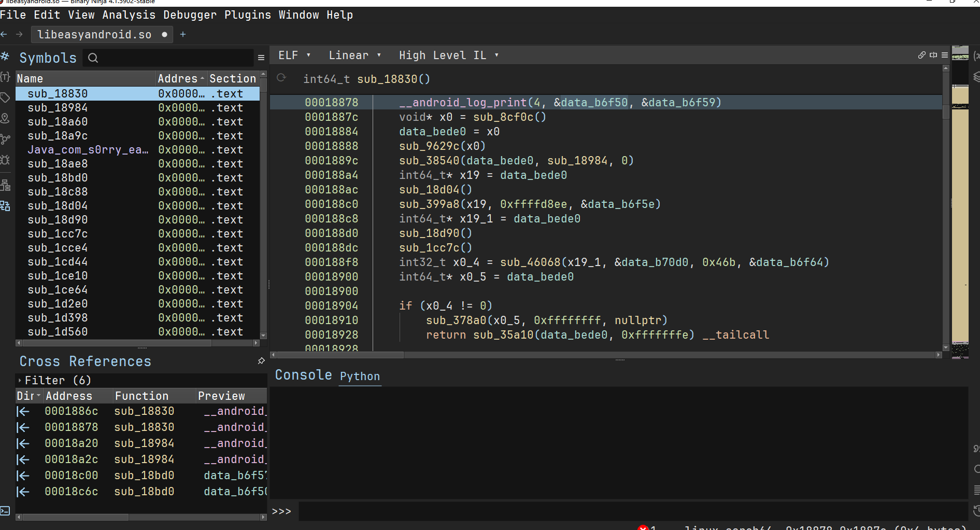Image resolution: width=980 pixels, height=530 pixels.
Task: Open the Window menu
Action: [x=299, y=15]
